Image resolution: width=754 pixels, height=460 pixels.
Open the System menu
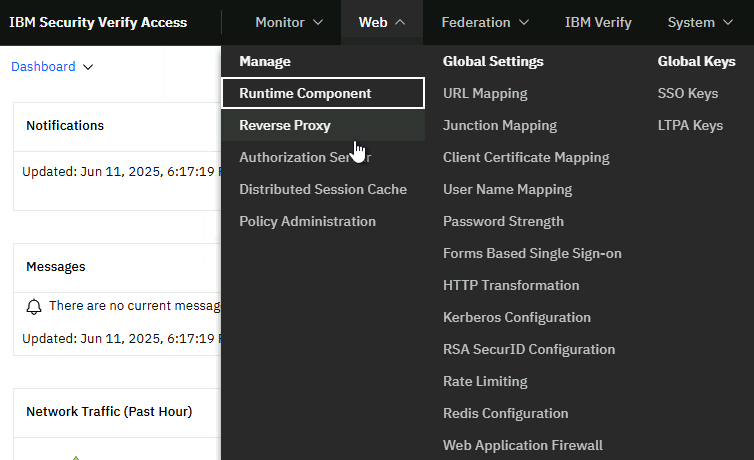point(700,23)
